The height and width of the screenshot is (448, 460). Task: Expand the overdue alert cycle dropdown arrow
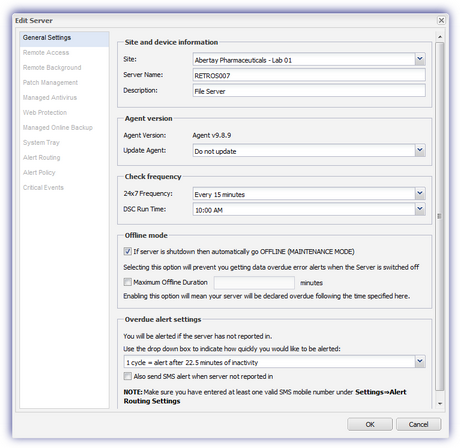click(x=420, y=361)
